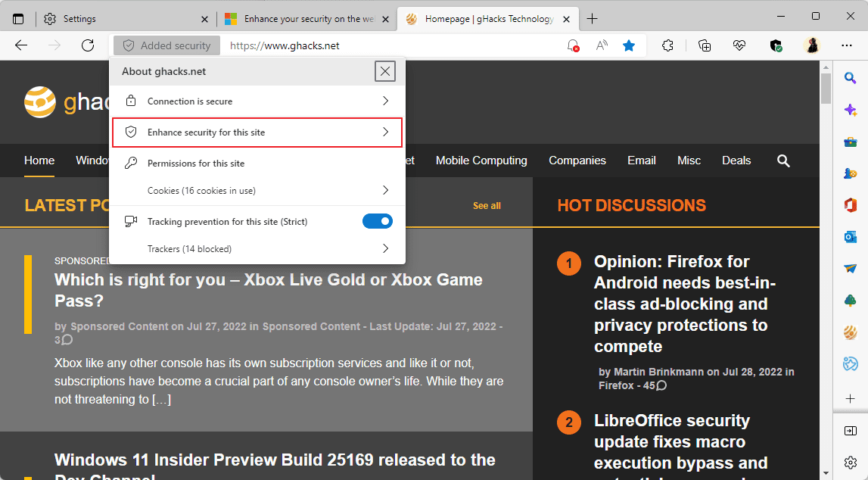Viewport: 868px width, 480px height.
Task: Click the favorites star icon in address bar
Action: coord(629,45)
